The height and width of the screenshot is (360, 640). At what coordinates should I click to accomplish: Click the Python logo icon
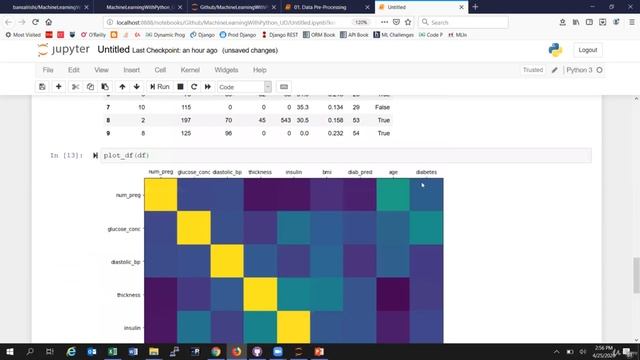[556, 50]
